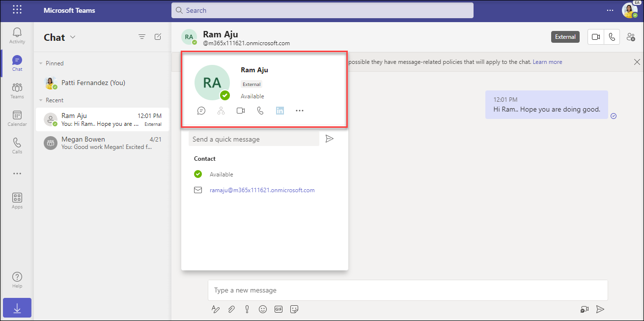The width and height of the screenshot is (644, 321).
Task: Add people to the chat
Action: (x=631, y=37)
